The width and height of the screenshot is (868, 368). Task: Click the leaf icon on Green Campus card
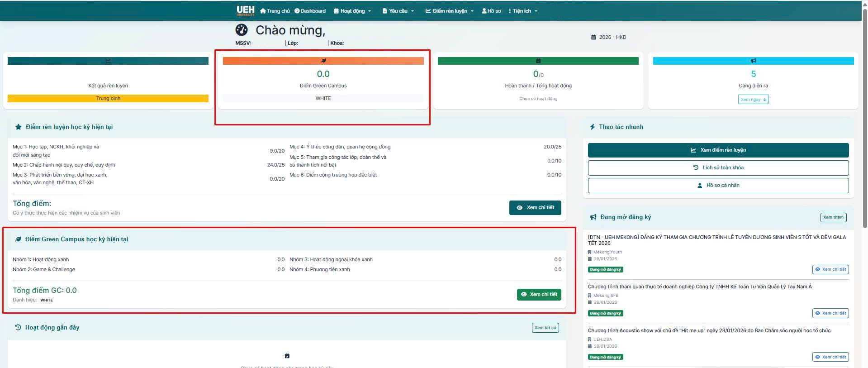[x=323, y=61]
